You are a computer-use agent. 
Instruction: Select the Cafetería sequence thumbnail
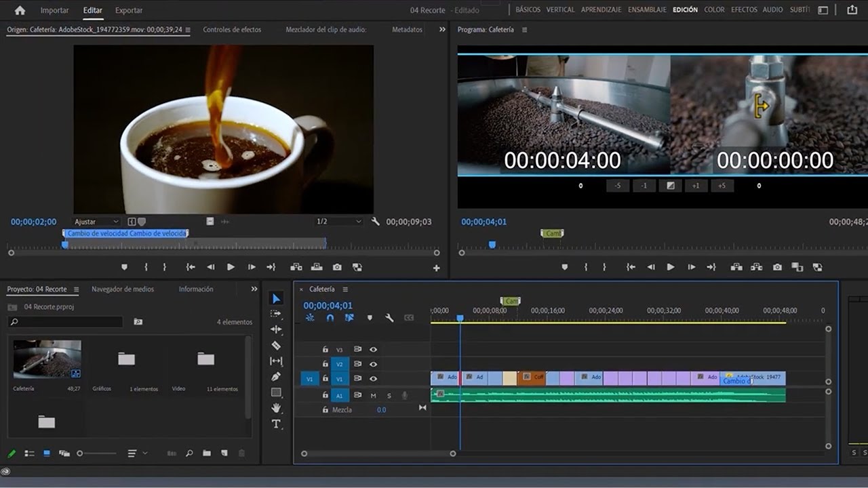47,359
